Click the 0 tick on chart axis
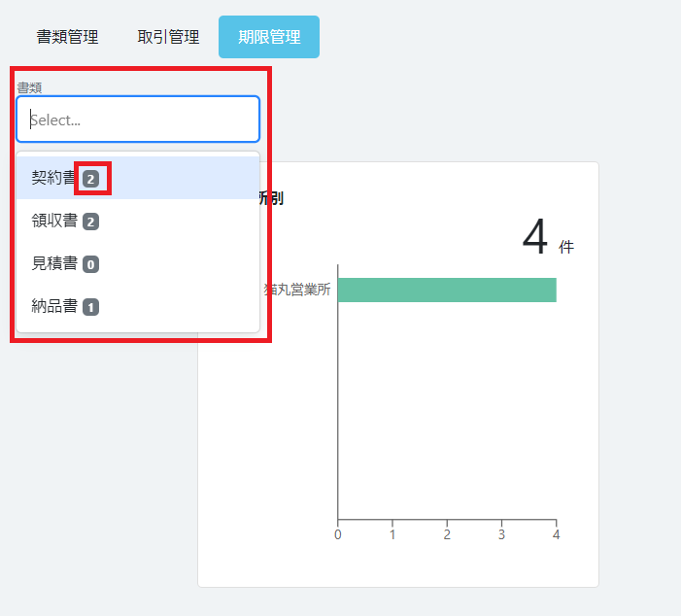Viewport: 681px width, 616px height. pyautogui.click(x=338, y=534)
